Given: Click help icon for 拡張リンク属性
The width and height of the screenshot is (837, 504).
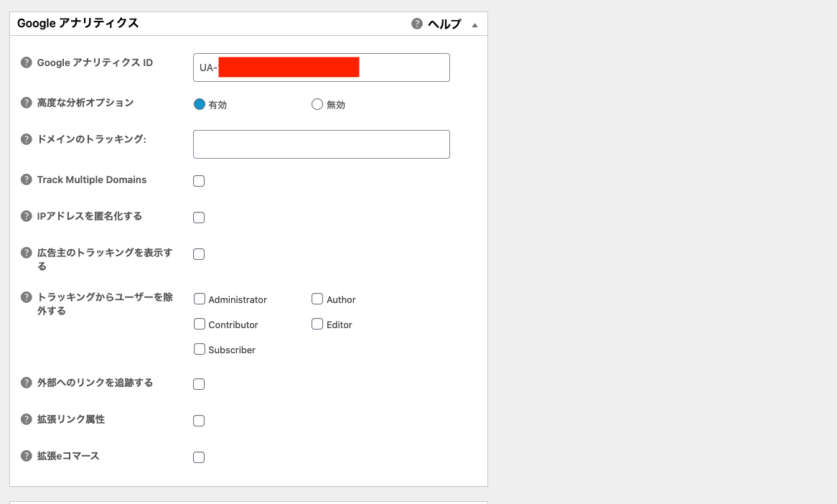Looking at the screenshot, I should [x=26, y=419].
